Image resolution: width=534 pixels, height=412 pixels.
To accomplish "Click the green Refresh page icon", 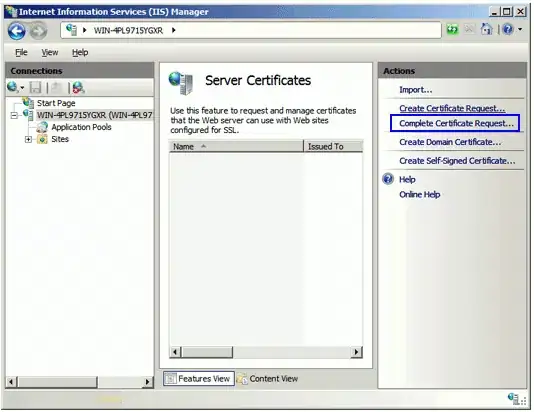I will point(452,30).
